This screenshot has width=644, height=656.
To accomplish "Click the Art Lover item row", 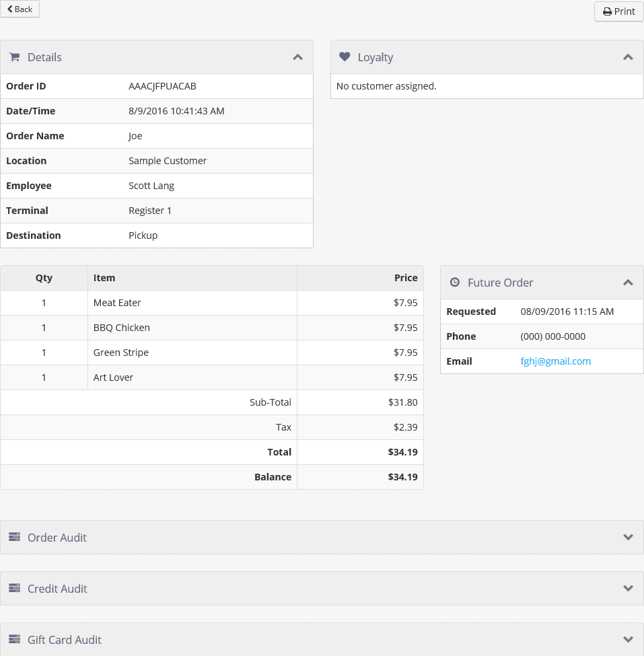I will tap(212, 377).
